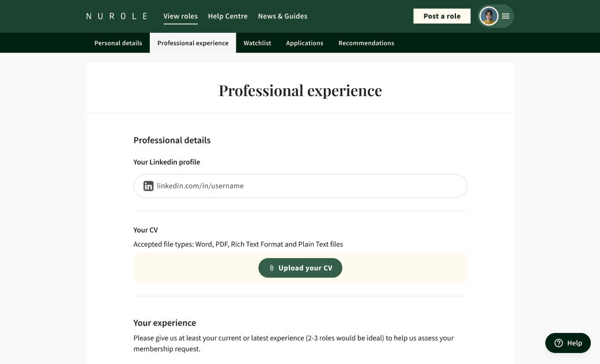
Task: Click the paperclip icon on Upload button
Action: pyautogui.click(x=271, y=268)
